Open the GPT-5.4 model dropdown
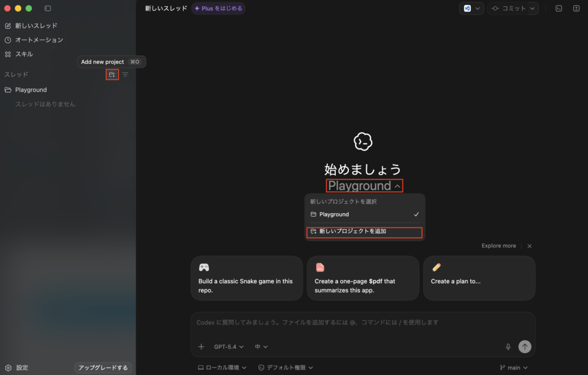The height and width of the screenshot is (375, 588). point(229,347)
